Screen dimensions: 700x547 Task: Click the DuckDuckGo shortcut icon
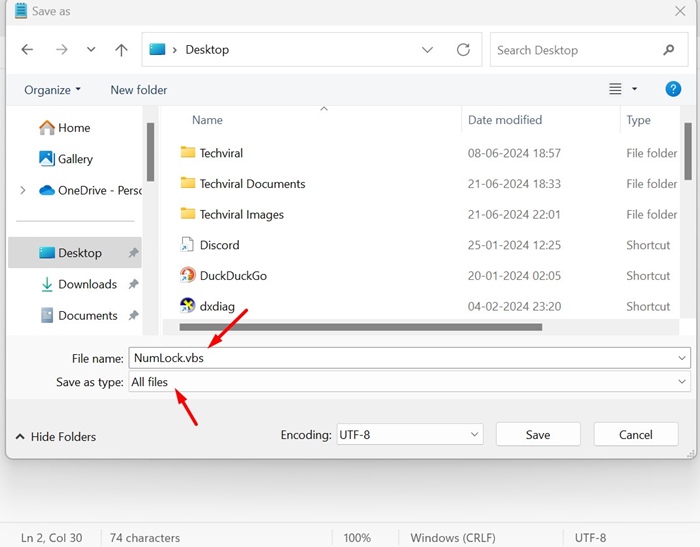pyautogui.click(x=187, y=275)
